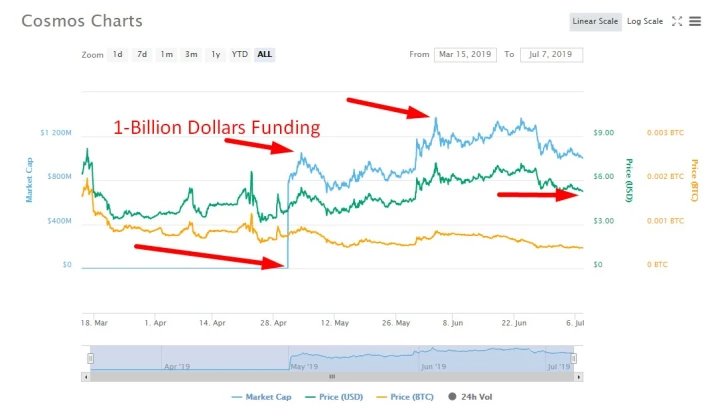710x409 pixels.
Task: Toggle fullscreen chart view
Action: 676,21
